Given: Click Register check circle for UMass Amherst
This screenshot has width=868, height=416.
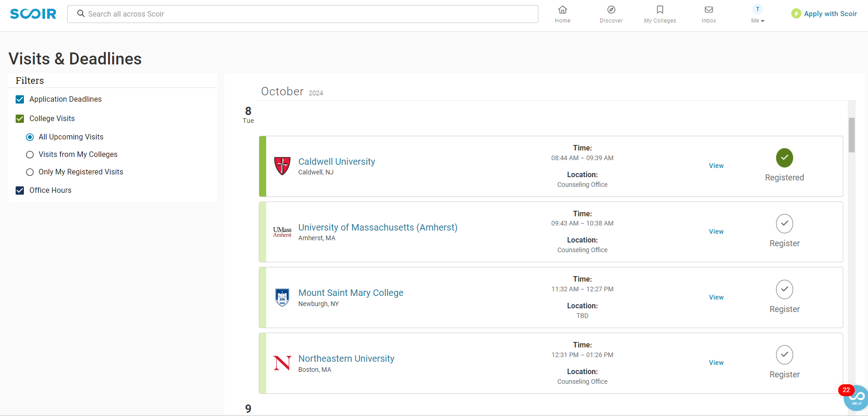Looking at the screenshot, I should 784,224.
